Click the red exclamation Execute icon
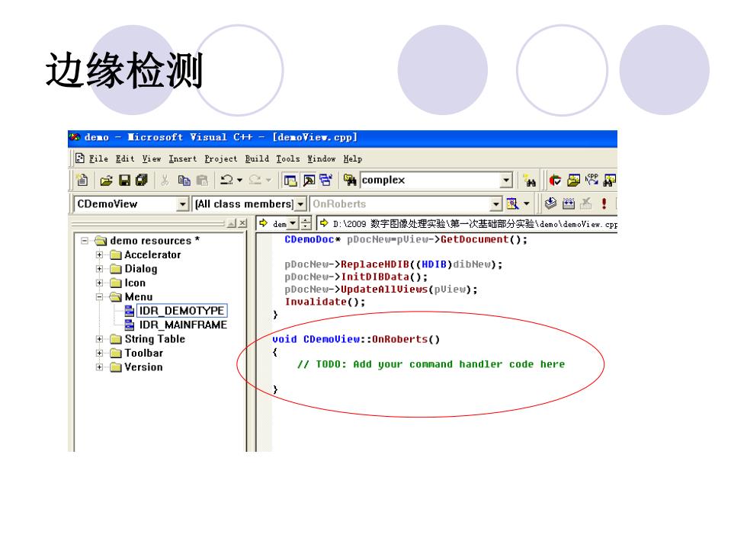Viewport: 747px width, 560px height. [604, 204]
